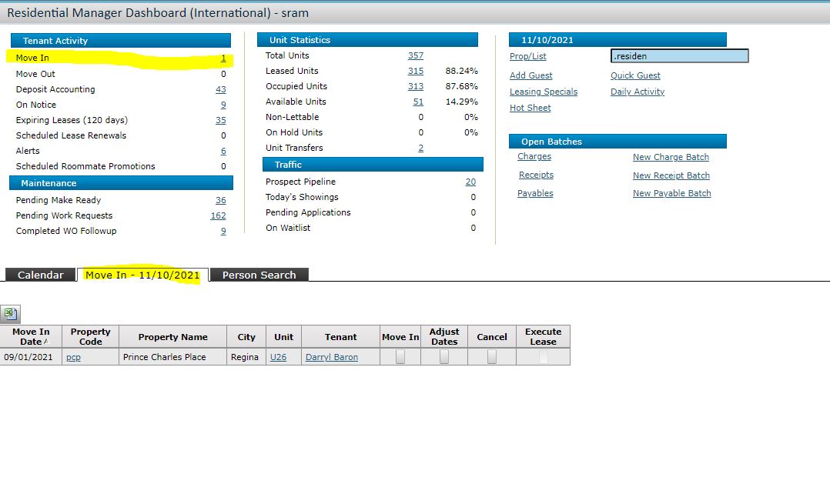This screenshot has width=830, height=504.
Task: Open property code pcp link
Action: click(73, 358)
